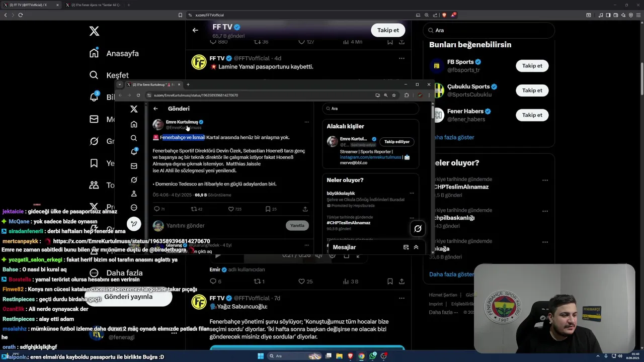Viewport: 644px width, 362px height.
Task: Open a new tab in the front Chrome window
Action: [188, 84]
